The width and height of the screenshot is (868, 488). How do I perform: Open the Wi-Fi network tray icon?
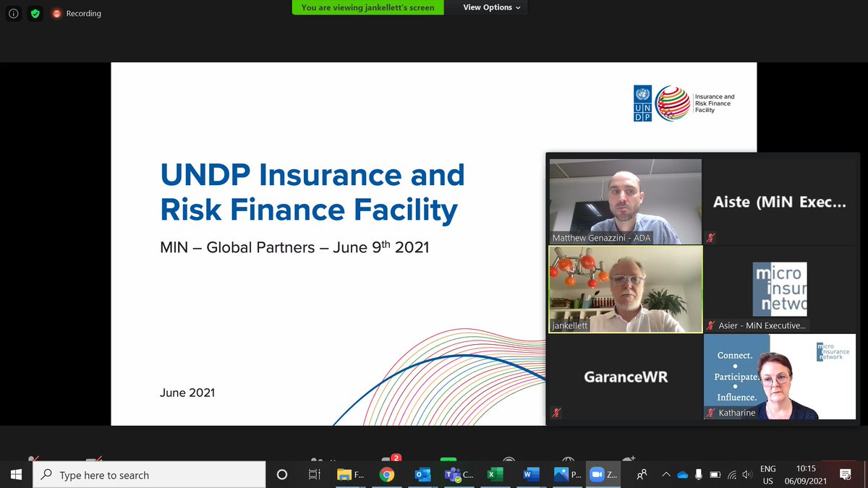tap(732, 474)
